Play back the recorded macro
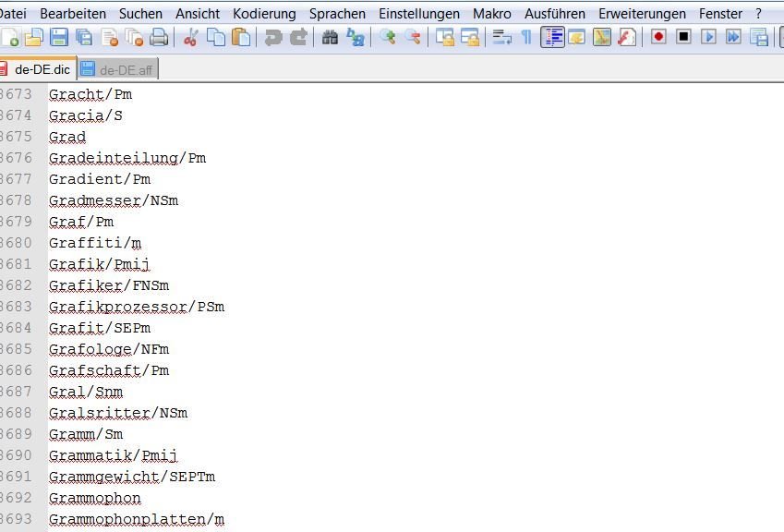Screen dimensions: 784x532 pyautogui.click(x=708, y=37)
